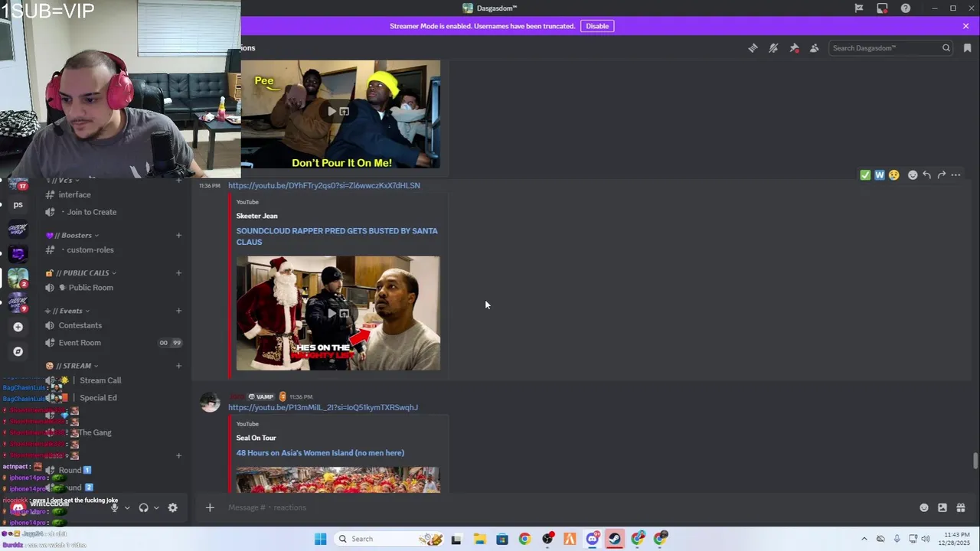Show hidden system tray icons chevron

coord(864,539)
